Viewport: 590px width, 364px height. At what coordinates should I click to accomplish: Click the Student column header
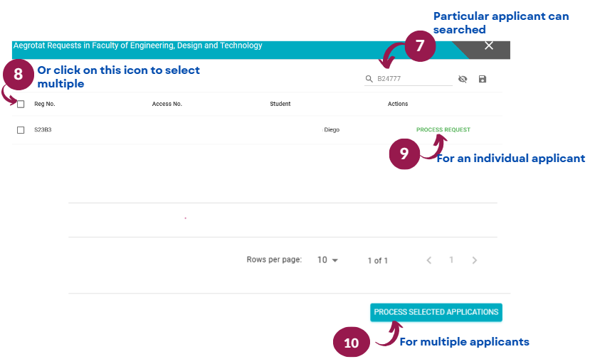point(280,104)
